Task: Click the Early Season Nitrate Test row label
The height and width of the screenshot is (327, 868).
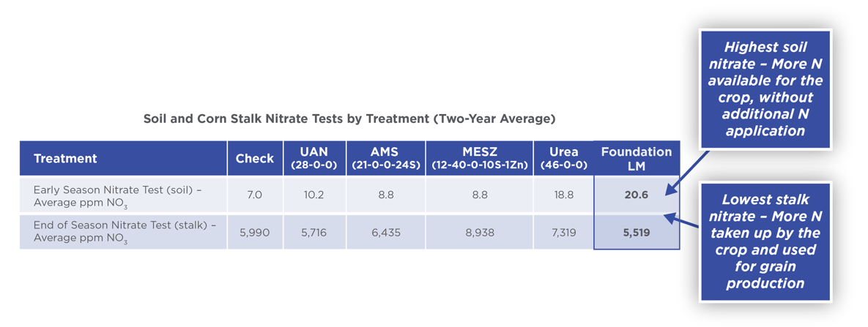Action: [x=117, y=195]
